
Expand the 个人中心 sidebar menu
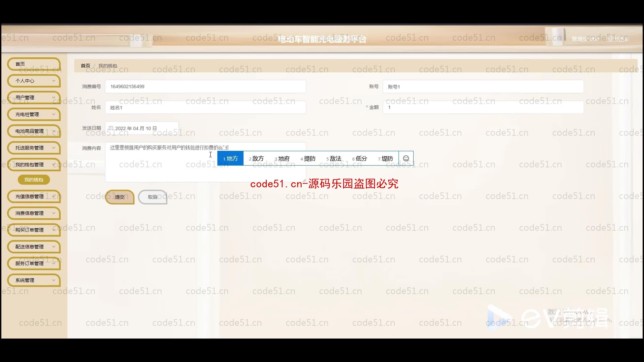coord(34,81)
